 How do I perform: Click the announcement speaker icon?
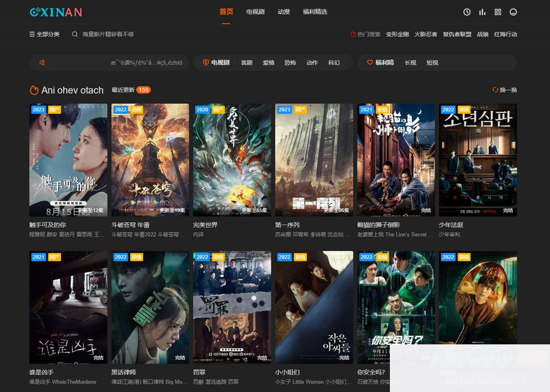coord(43,62)
